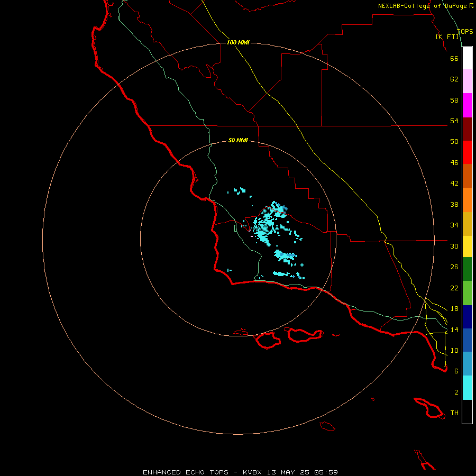Image resolution: width=476 pixels, height=476 pixels.
Task: Click the white 66 kft color swatch
Action: 467,58
